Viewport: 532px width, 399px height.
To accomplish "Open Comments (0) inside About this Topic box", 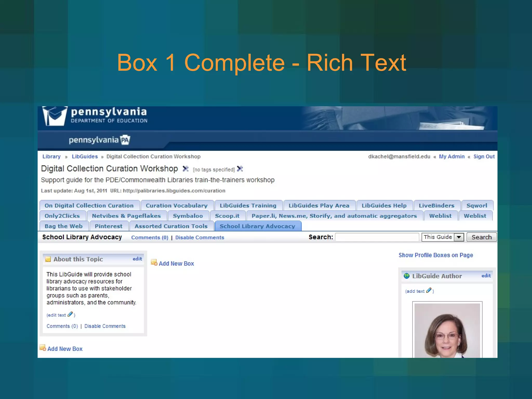I will pyautogui.click(x=62, y=326).
